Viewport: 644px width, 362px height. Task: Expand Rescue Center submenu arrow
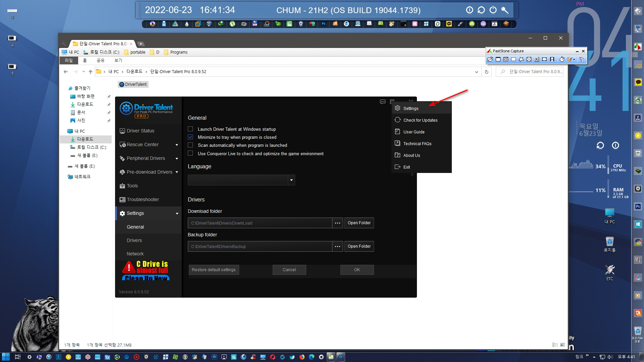pos(177,145)
